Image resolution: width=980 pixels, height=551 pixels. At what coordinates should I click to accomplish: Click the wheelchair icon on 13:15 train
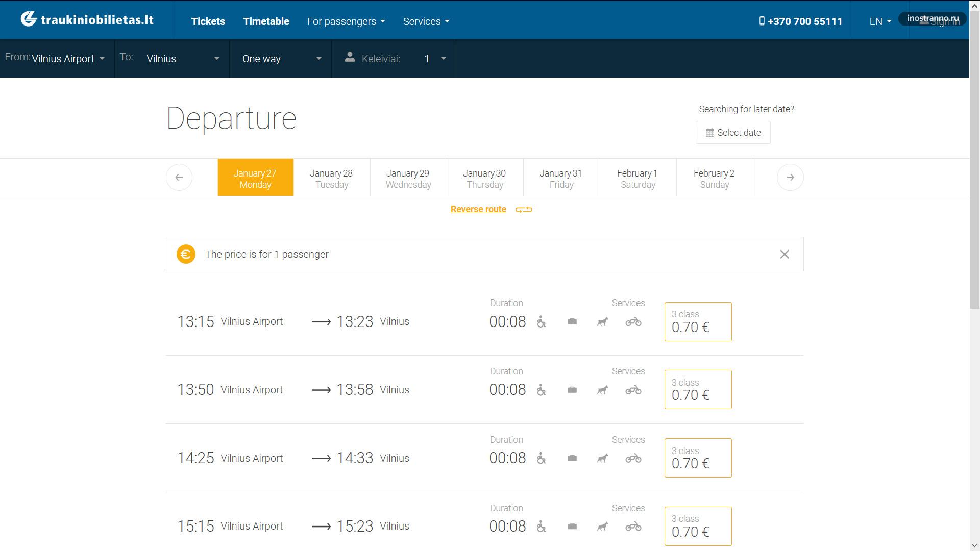coord(541,322)
